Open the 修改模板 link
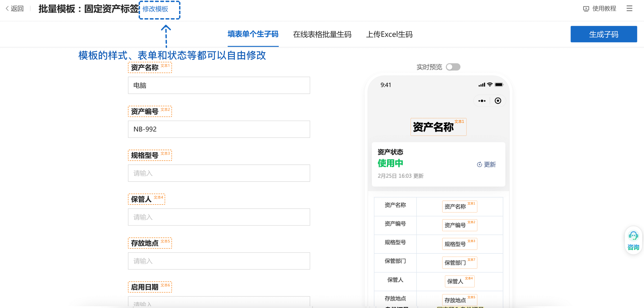This screenshot has height=308, width=644. click(x=155, y=9)
